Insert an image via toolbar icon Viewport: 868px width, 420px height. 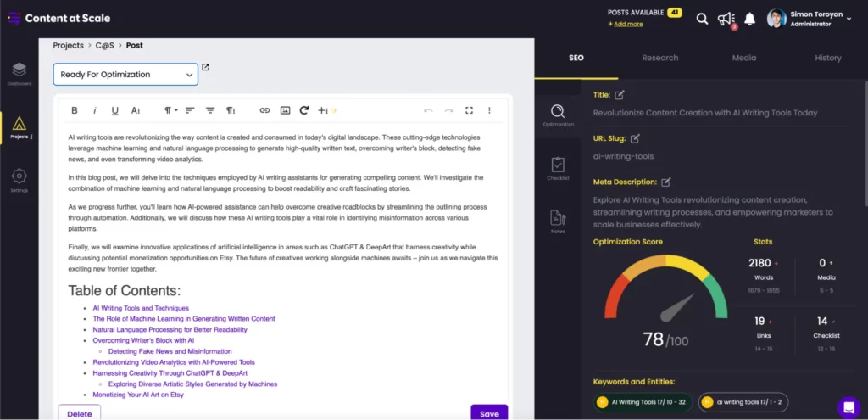click(x=285, y=110)
